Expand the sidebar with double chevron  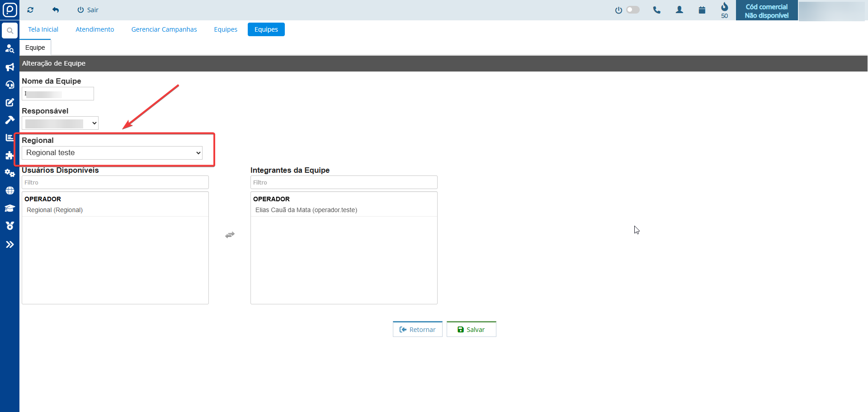pos(9,245)
